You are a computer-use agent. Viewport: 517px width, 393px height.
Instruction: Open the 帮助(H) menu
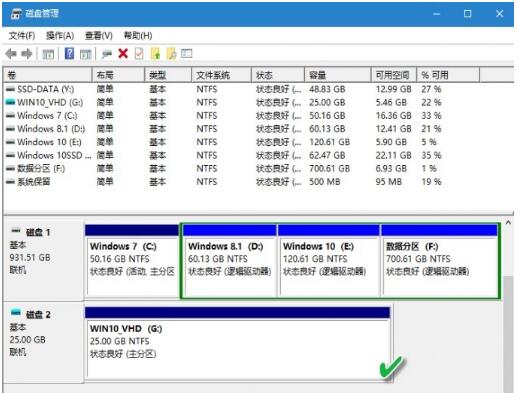coord(138,35)
